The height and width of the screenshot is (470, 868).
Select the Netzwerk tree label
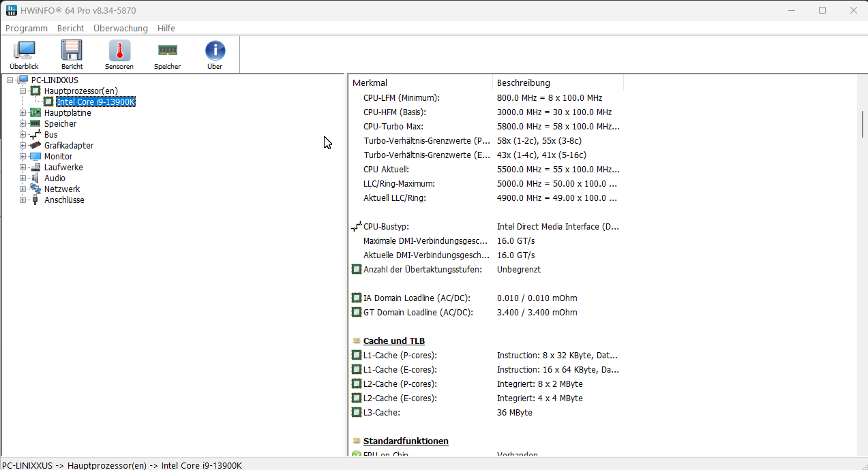62,189
